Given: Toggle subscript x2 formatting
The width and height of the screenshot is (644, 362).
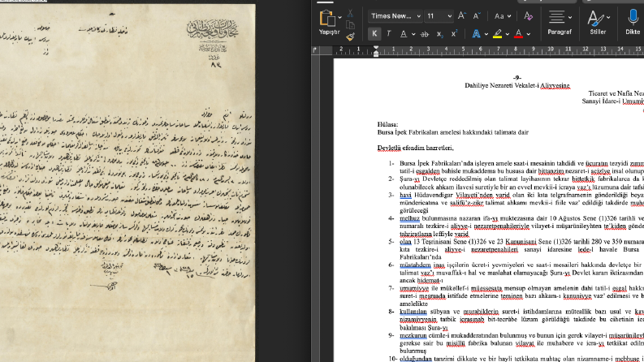Looking at the screenshot, I should tap(439, 34).
